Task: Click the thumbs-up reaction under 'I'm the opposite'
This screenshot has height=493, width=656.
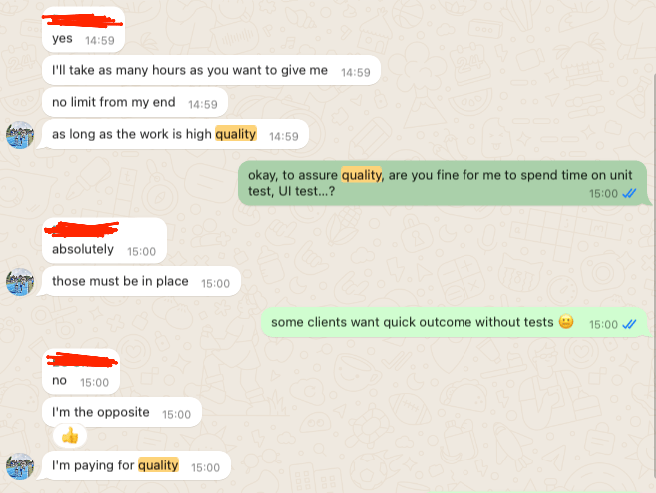Action: click(70, 436)
